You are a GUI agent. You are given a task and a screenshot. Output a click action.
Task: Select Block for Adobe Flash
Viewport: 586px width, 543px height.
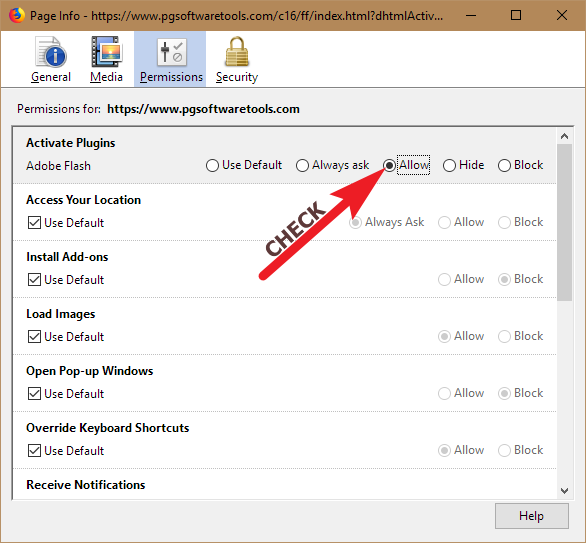tap(504, 165)
